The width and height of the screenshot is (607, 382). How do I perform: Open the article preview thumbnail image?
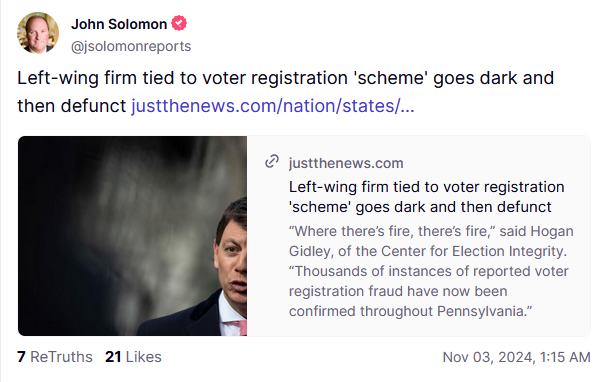(132, 236)
